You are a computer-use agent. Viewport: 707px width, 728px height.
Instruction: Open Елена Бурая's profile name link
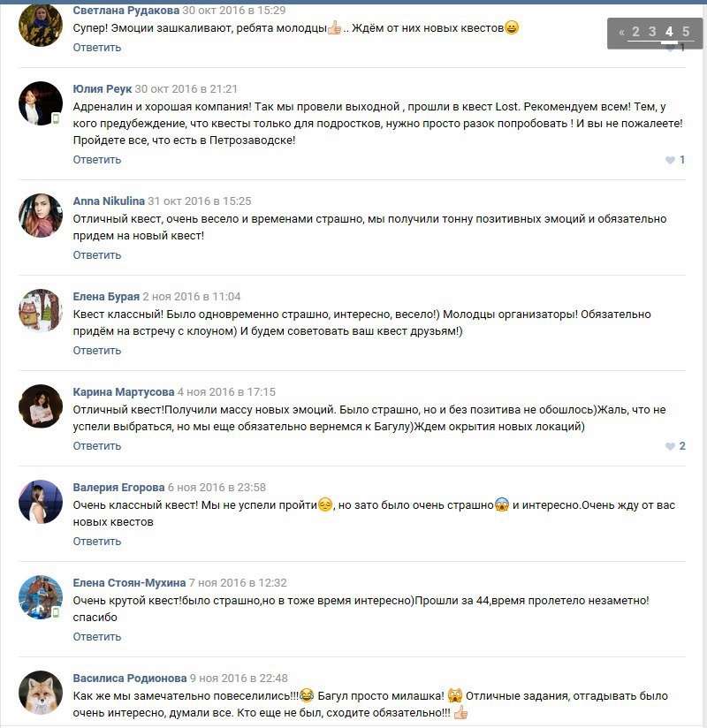coord(106,297)
